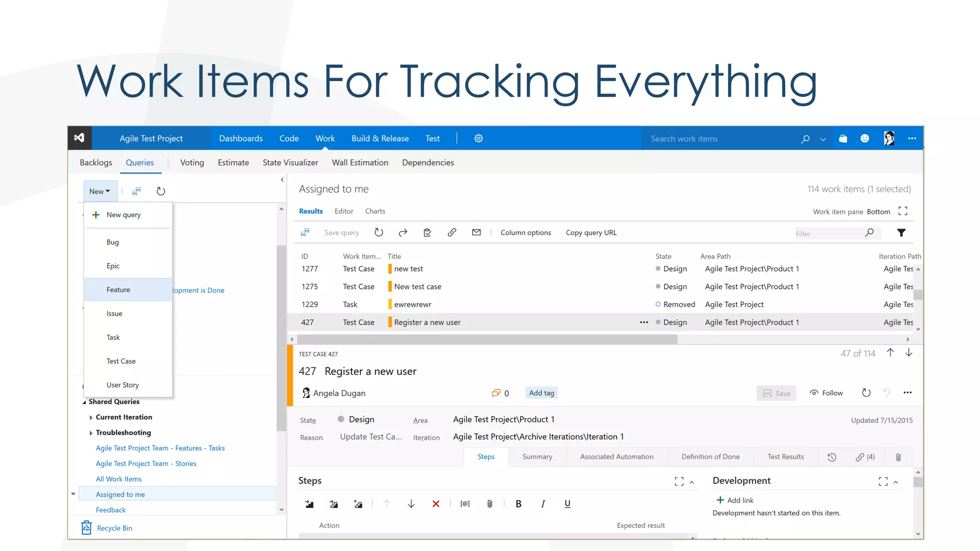Click the Add tag button
The width and height of the screenshot is (980, 551).
[542, 393]
